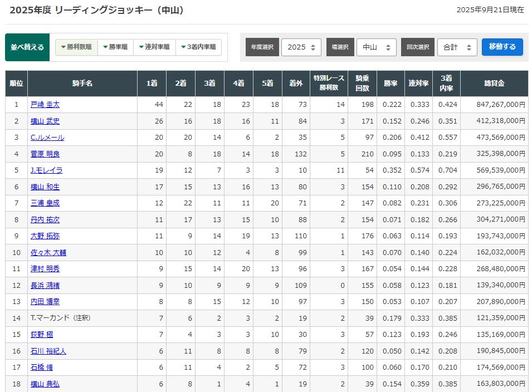The width and height of the screenshot is (532, 392).
Task: Open jockey 戸崎 圭太 profile link
Action: click(x=45, y=105)
